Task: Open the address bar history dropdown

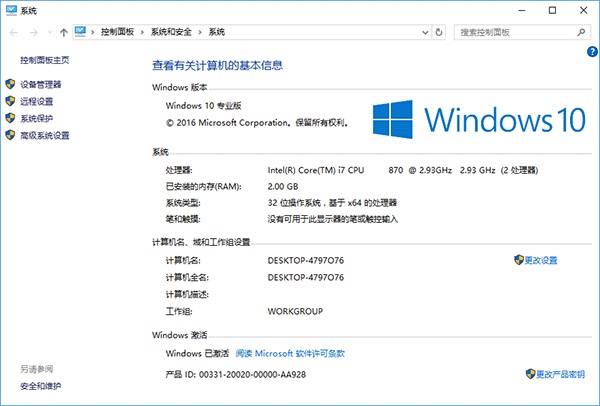Action: click(x=425, y=33)
